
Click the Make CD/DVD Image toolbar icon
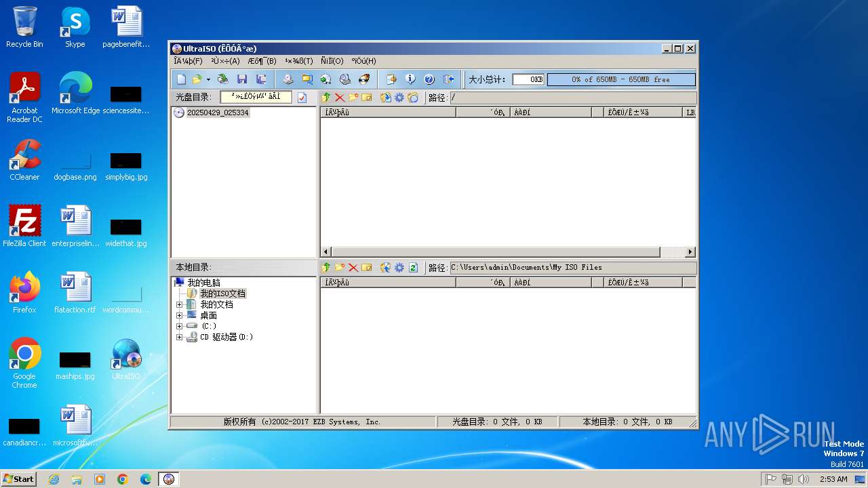288,79
